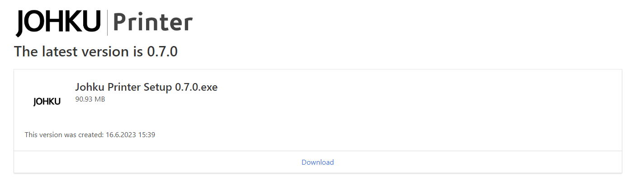Screen dimensions: 644x185
Task: Click the heading The latest version is 0.7.0
Action: pos(96,51)
